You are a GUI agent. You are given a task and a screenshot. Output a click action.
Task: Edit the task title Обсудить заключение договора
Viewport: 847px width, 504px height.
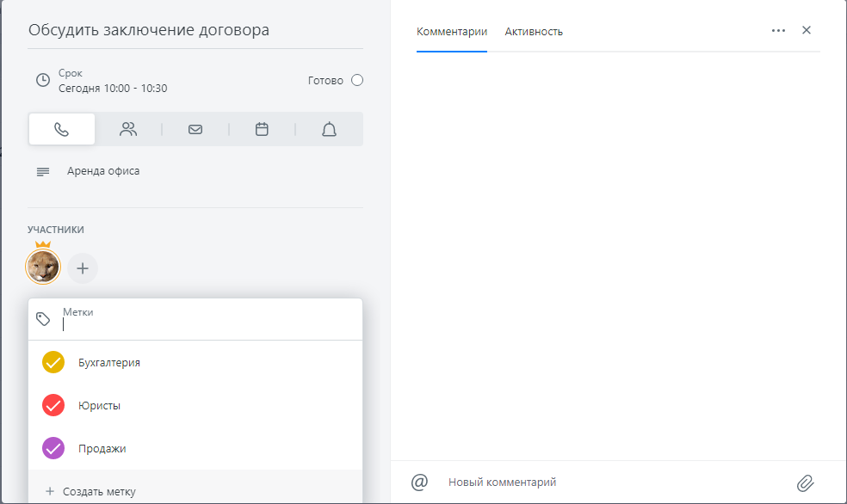(149, 30)
